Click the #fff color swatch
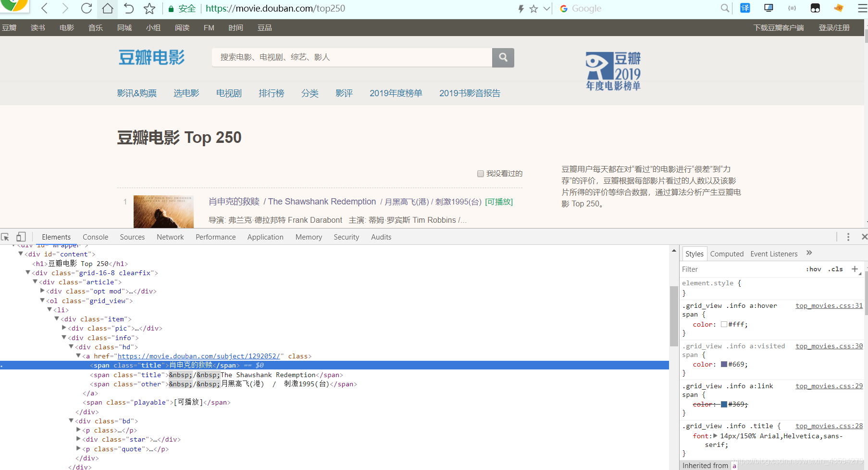Image resolution: width=868 pixels, height=470 pixels. (x=724, y=324)
